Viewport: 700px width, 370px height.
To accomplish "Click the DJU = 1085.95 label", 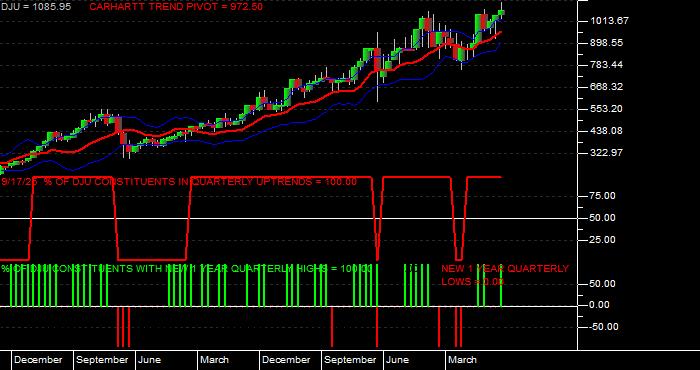I will (36, 7).
